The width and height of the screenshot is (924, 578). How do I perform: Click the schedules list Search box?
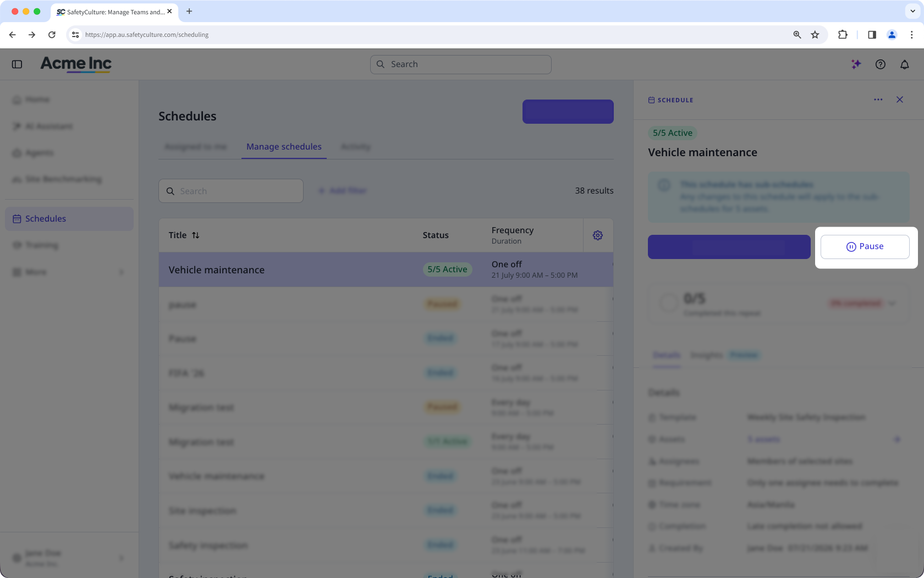[x=231, y=191]
